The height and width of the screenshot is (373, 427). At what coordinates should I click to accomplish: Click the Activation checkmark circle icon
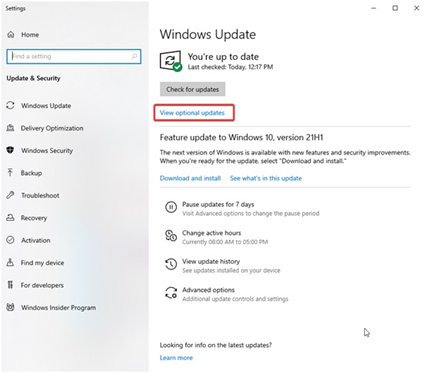click(x=10, y=240)
